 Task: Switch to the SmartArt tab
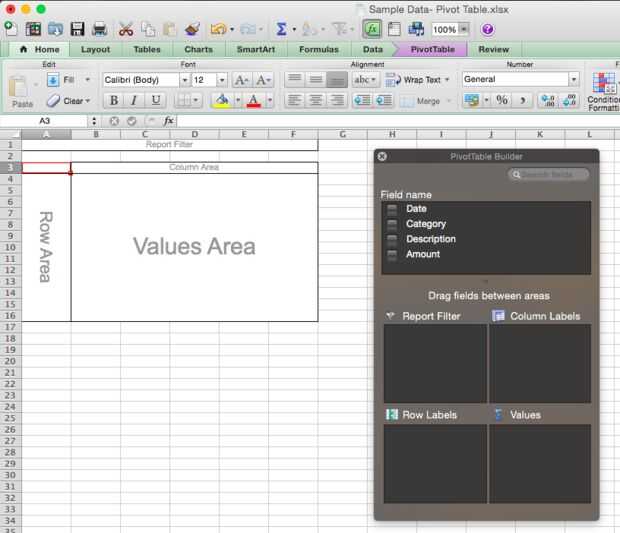pos(256,49)
